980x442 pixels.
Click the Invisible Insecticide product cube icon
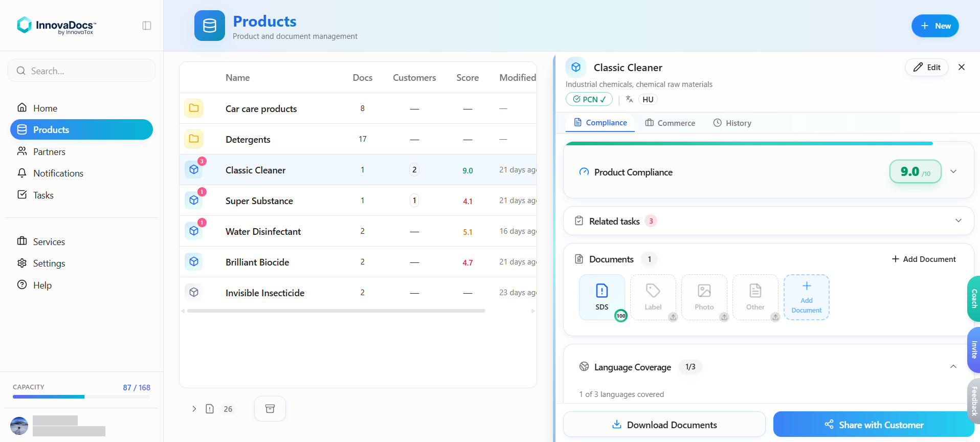click(x=194, y=292)
